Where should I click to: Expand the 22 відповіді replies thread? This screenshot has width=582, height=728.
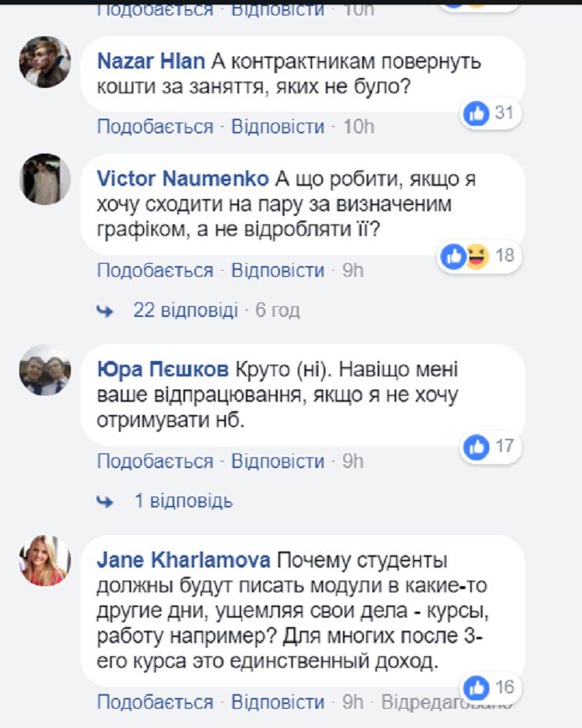pos(186,310)
